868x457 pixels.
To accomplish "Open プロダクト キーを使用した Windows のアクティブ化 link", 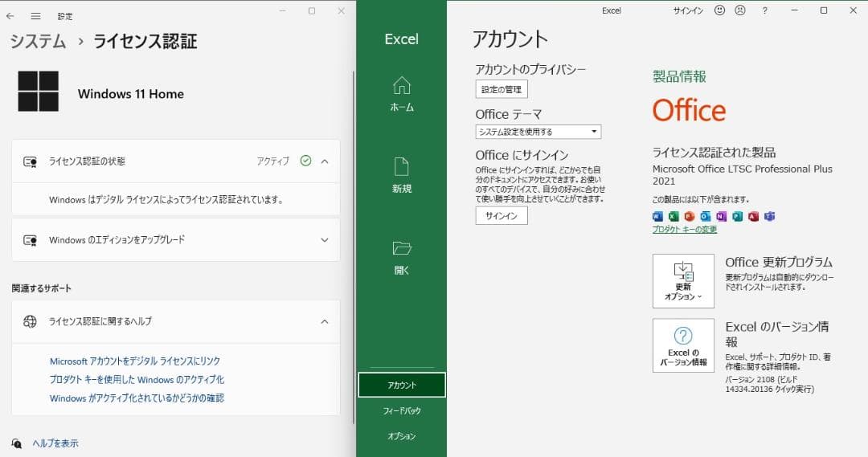I will pos(137,380).
